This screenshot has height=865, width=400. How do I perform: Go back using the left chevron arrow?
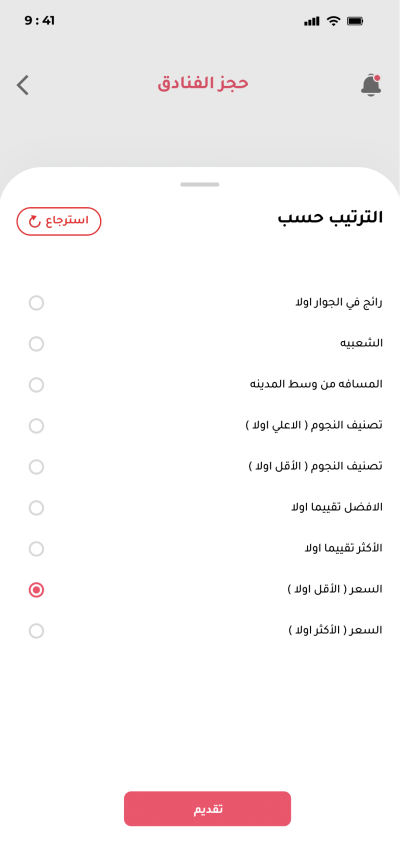click(23, 86)
